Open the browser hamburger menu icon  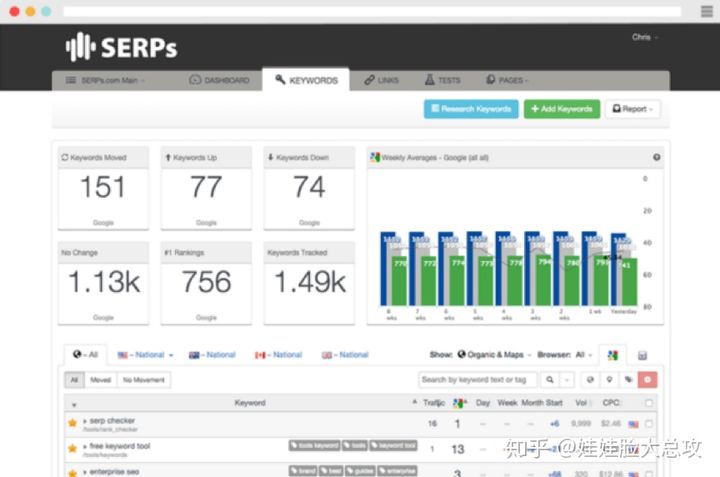pyautogui.click(x=707, y=11)
